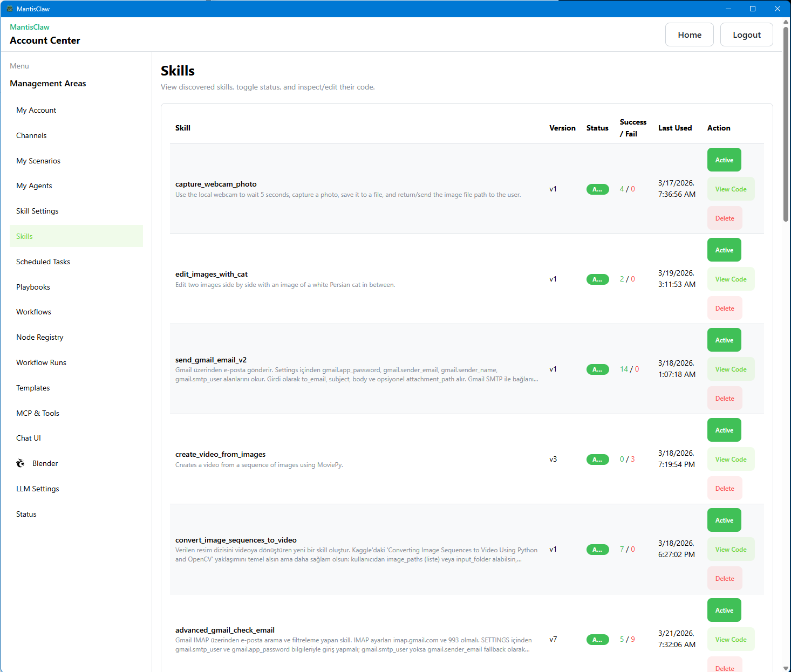The image size is (791, 672).
Task: Navigate to Workflow Runs section
Action: [x=41, y=362]
